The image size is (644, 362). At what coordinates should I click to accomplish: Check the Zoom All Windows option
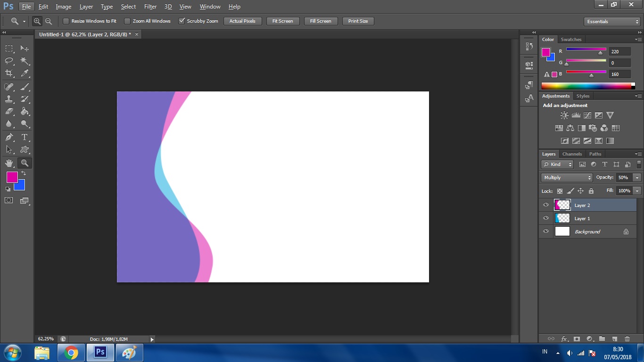point(127,21)
